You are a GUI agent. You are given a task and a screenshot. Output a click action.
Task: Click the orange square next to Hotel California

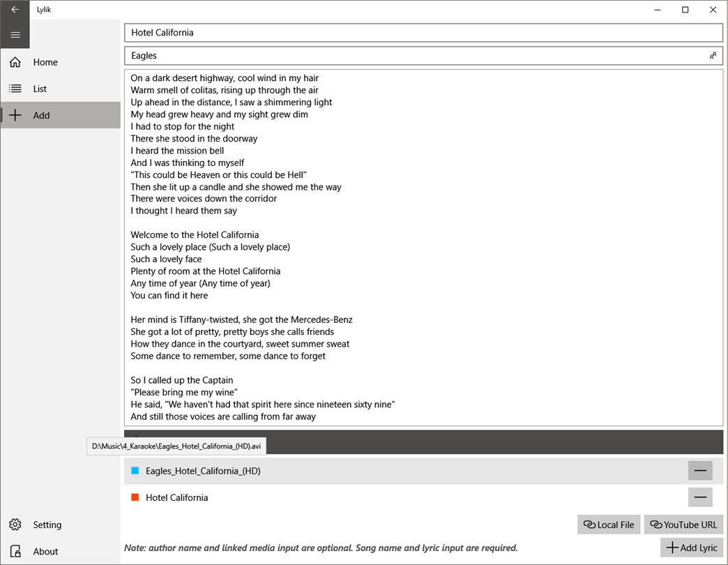click(135, 497)
